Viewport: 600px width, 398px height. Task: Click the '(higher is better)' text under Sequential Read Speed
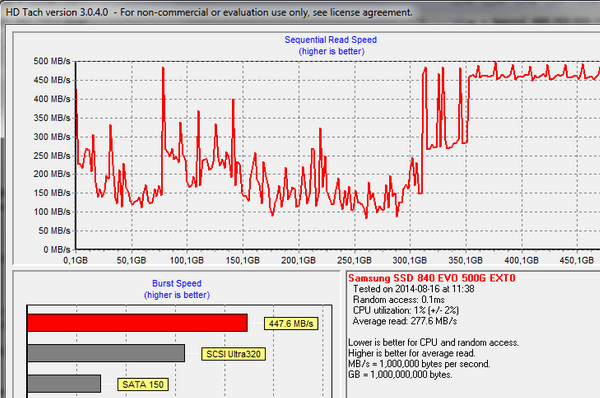click(x=331, y=51)
